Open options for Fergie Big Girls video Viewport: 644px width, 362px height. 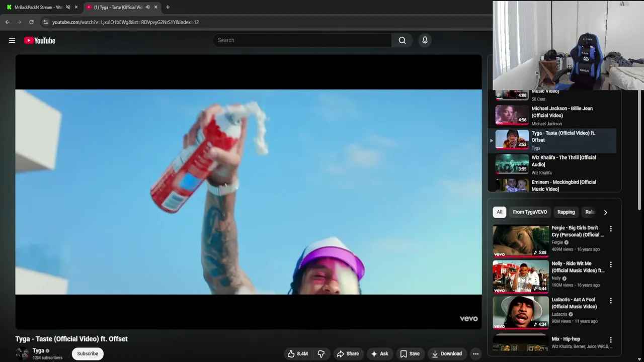click(611, 229)
